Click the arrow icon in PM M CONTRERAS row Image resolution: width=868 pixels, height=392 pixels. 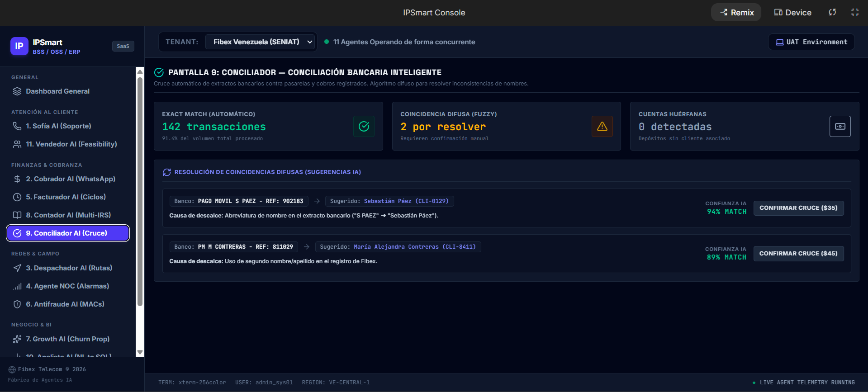point(307,247)
